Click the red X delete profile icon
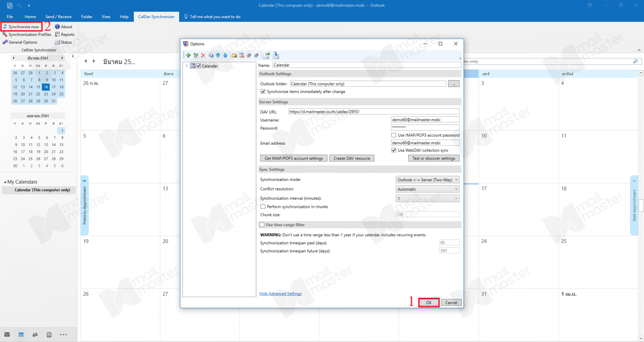644x342 pixels. pyautogui.click(x=203, y=55)
